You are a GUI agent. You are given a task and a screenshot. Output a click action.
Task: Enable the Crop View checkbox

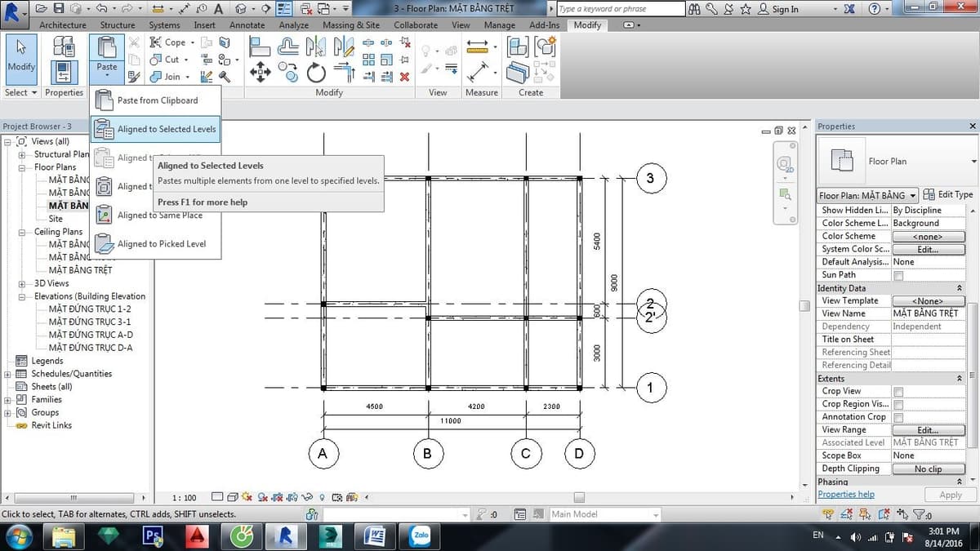click(898, 392)
